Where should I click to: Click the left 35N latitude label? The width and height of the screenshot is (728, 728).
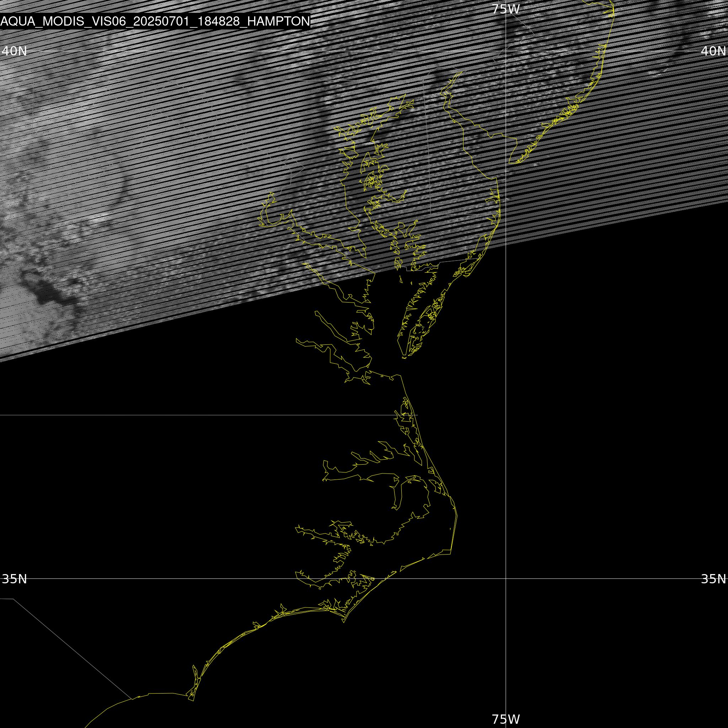(14, 578)
